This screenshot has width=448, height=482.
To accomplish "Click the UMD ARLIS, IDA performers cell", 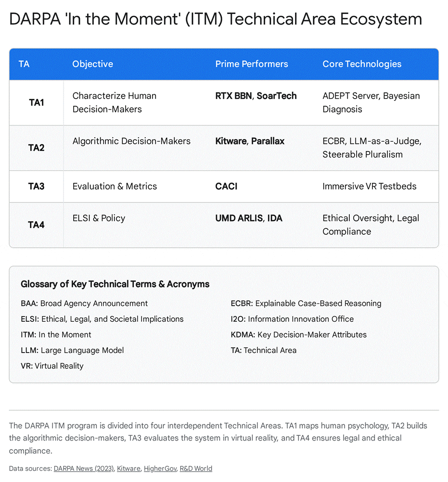I will pyautogui.click(x=249, y=218).
